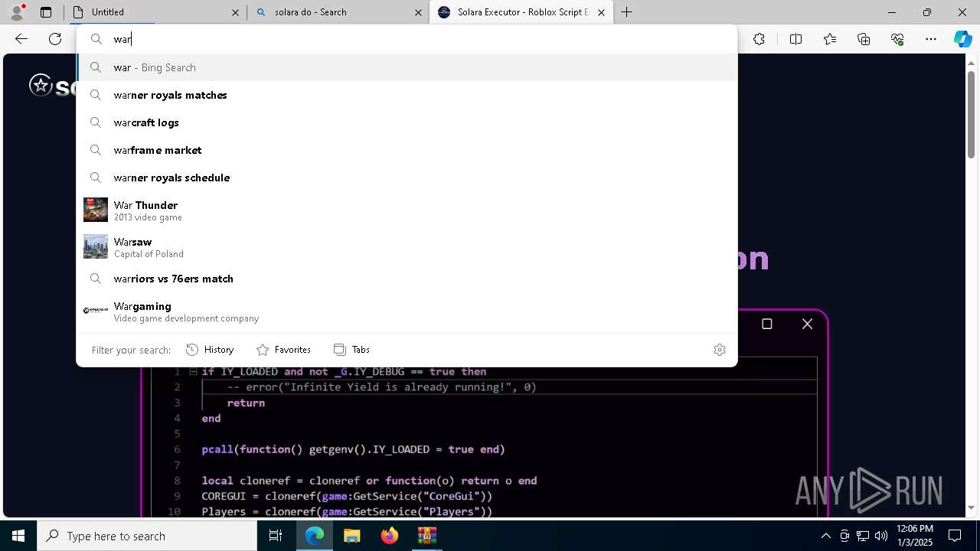Choose 'warner royals schedule' suggestion
Viewport: 980px width, 551px height.
[407, 178]
